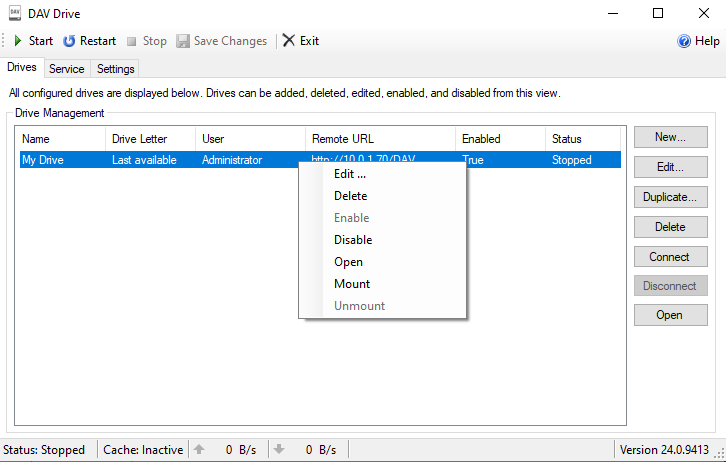Open Help via the question mark icon
Viewport: 726px width, 462px height.
[x=684, y=41]
